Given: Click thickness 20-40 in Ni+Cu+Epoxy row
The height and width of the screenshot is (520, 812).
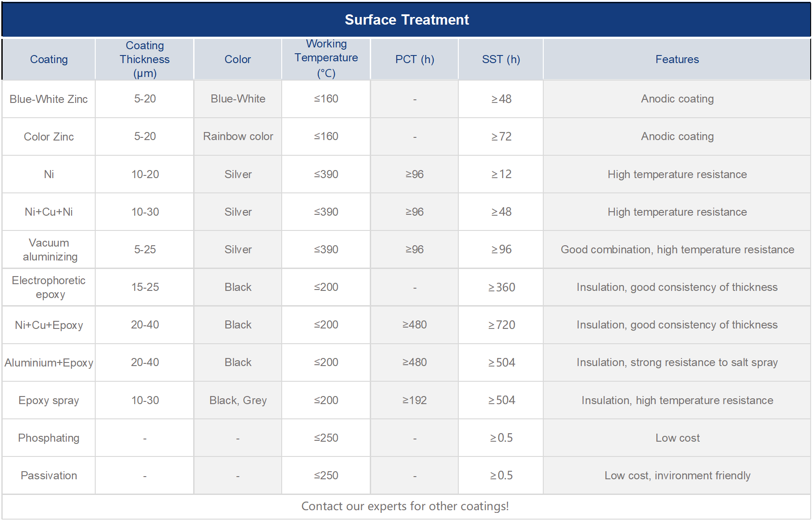Looking at the screenshot, I should (145, 324).
